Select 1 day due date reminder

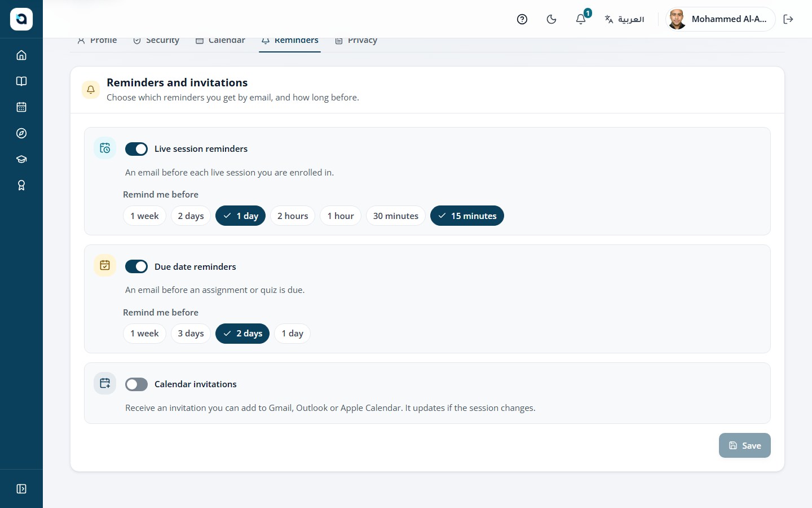coord(292,334)
